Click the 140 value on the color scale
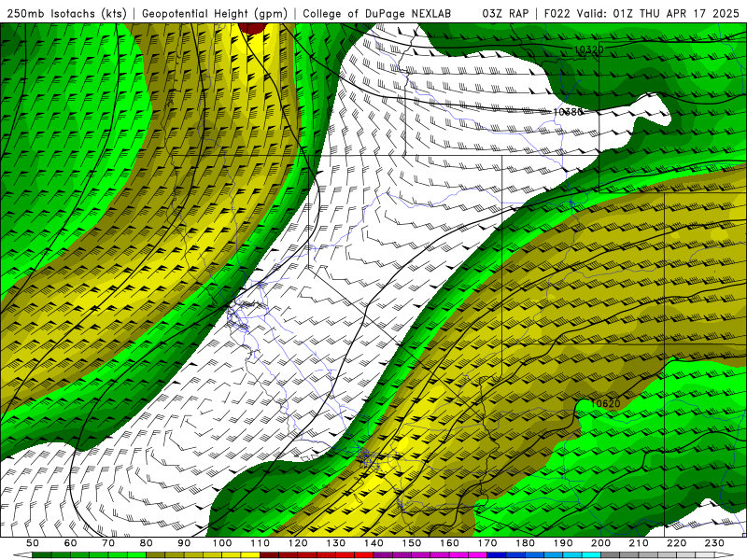747x560 pixels. pos(373,543)
